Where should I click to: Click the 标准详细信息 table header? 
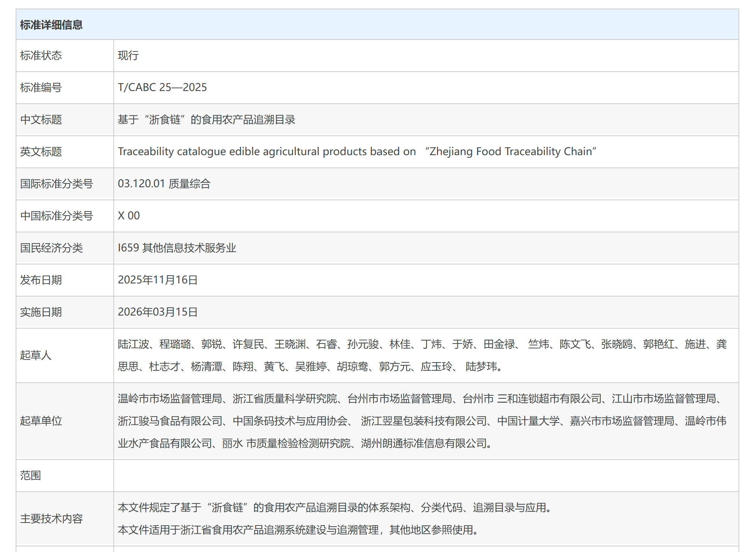pyautogui.click(x=51, y=25)
